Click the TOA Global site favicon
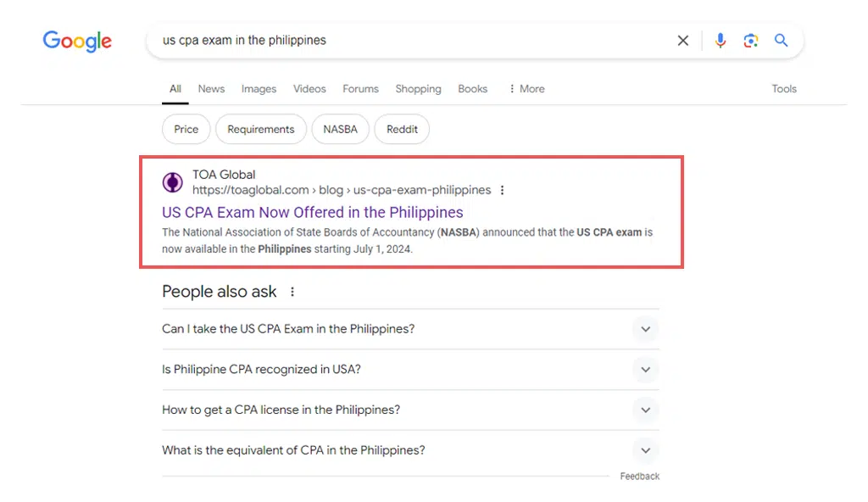The image size is (868, 502). [172, 181]
